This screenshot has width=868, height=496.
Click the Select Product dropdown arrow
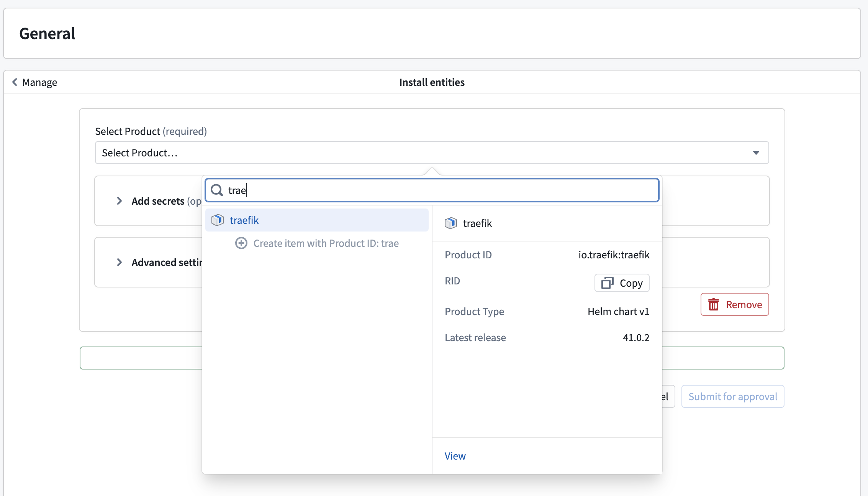[x=756, y=153]
